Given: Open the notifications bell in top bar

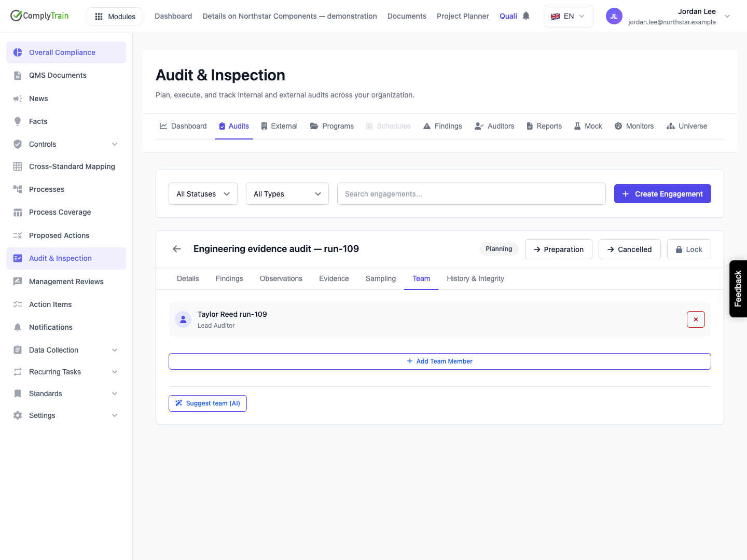Looking at the screenshot, I should pyautogui.click(x=526, y=16).
